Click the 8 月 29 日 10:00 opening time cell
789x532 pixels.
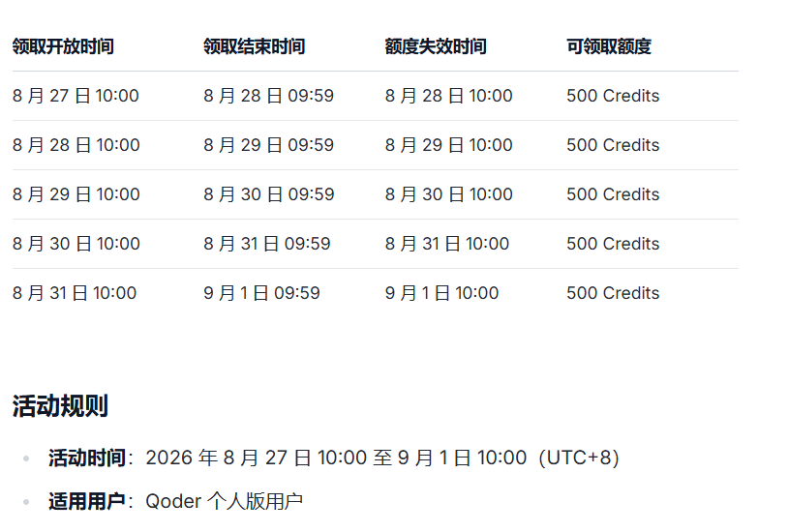pos(76,194)
